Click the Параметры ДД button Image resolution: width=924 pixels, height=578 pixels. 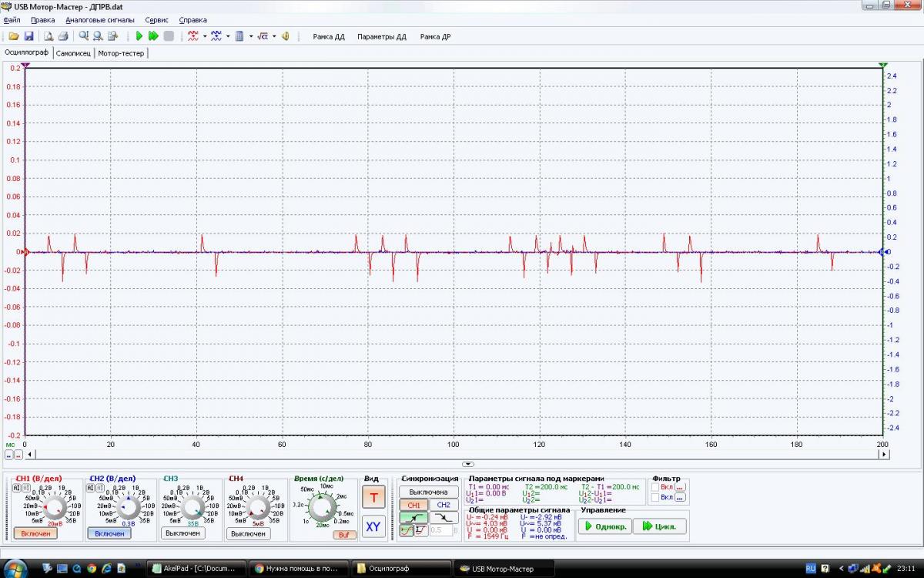381,36
